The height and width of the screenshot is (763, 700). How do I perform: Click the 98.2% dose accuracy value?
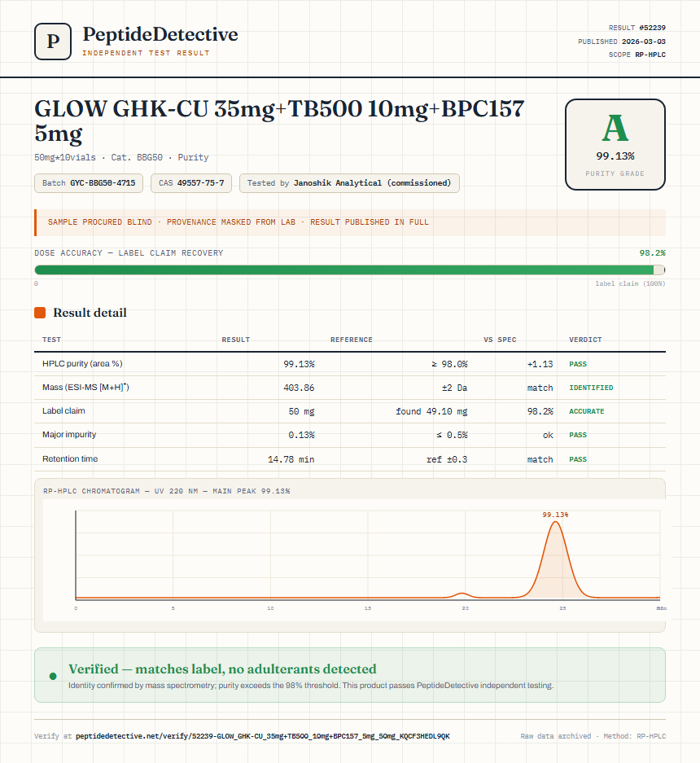(x=652, y=253)
